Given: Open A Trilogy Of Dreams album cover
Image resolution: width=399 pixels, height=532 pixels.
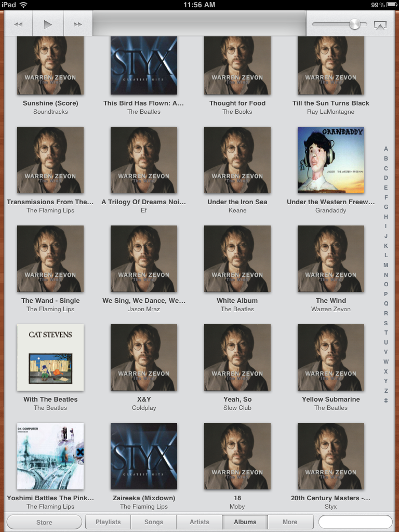Looking at the screenshot, I should 144,160.
